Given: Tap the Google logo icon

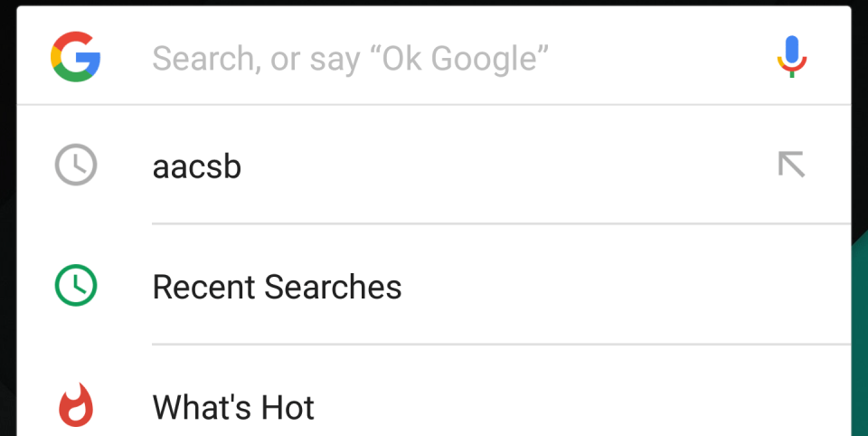Looking at the screenshot, I should click(x=76, y=57).
